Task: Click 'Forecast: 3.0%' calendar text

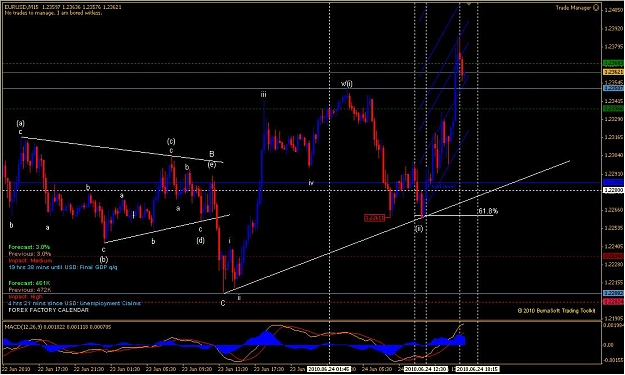Action: tap(29, 247)
